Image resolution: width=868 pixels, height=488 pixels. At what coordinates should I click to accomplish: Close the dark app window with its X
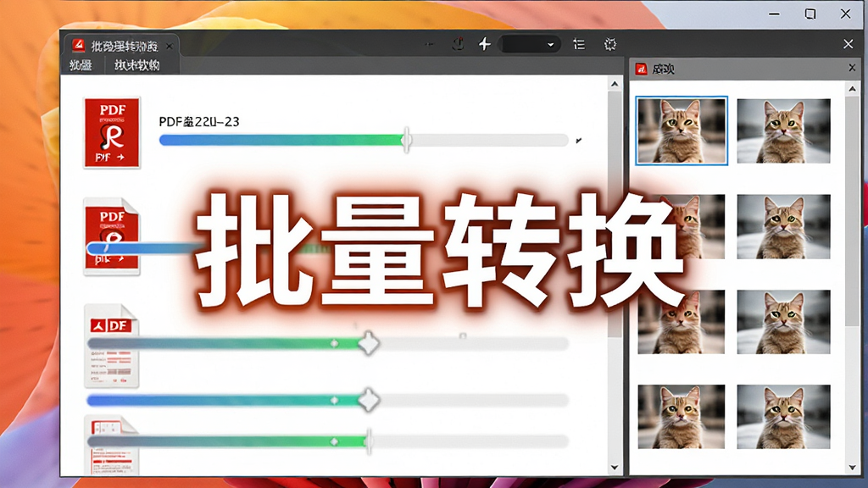click(x=848, y=44)
